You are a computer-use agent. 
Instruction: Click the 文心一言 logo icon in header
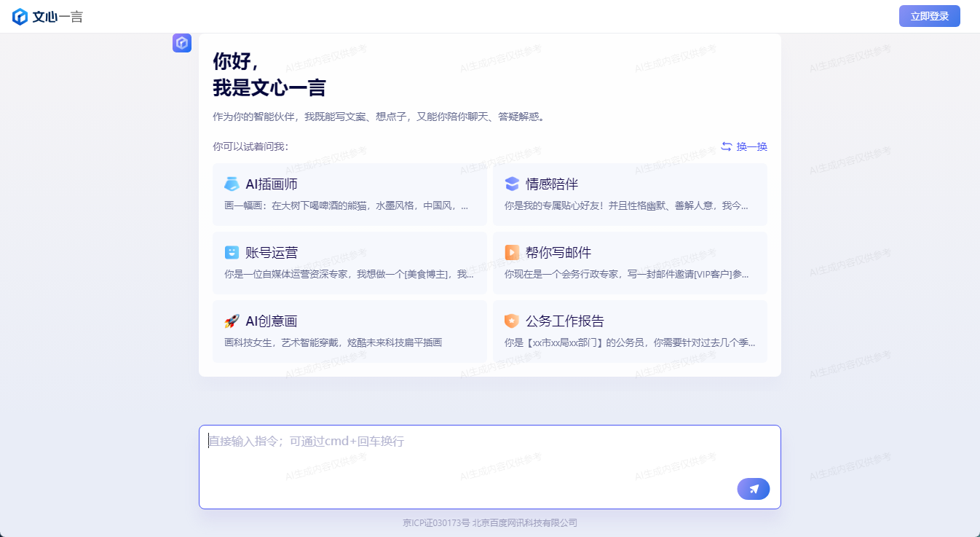[20, 17]
